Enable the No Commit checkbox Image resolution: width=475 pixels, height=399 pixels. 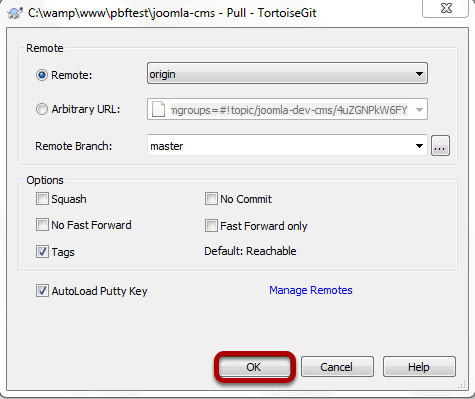tap(211, 199)
